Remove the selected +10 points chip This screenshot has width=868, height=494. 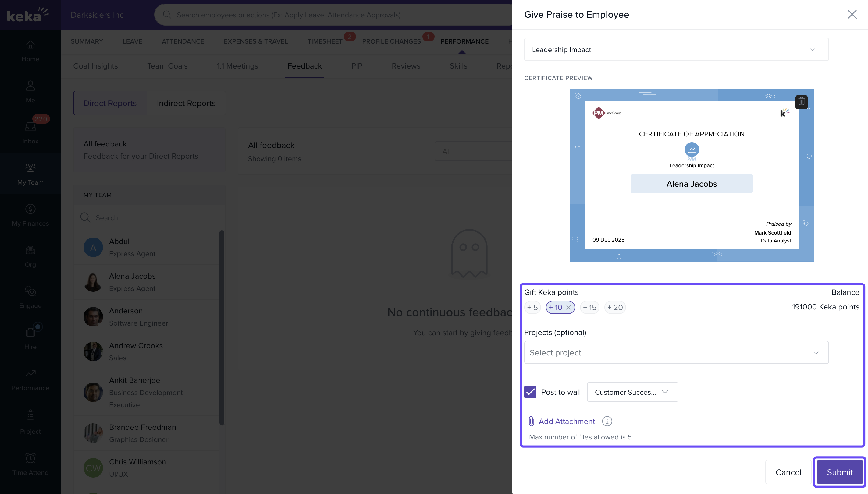568,307
